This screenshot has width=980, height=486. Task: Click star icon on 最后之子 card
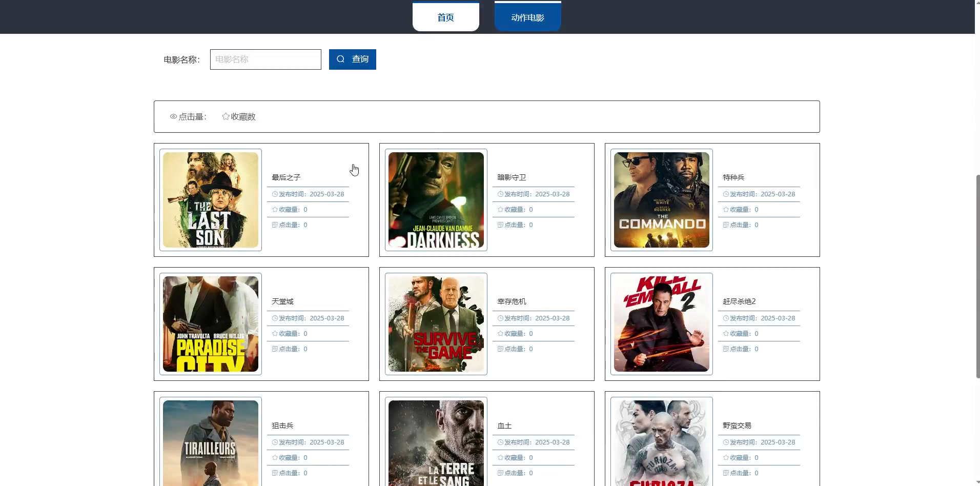pyautogui.click(x=275, y=210)
